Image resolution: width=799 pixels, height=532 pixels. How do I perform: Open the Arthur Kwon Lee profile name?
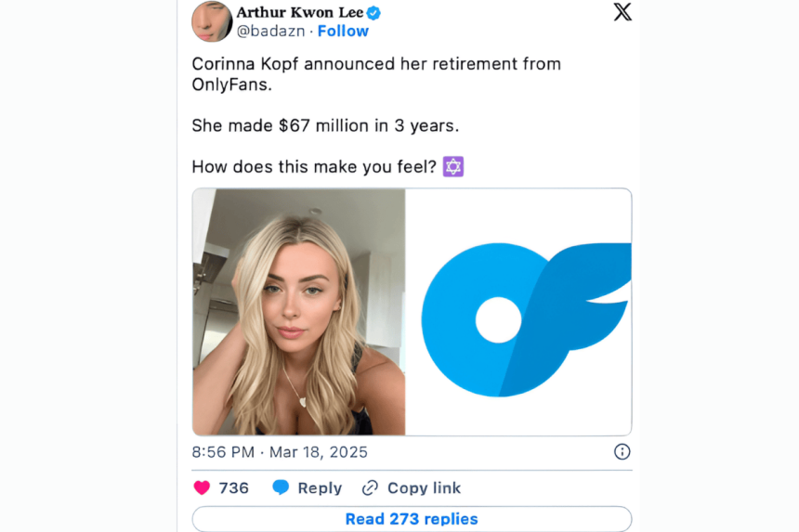pos(299,12)
